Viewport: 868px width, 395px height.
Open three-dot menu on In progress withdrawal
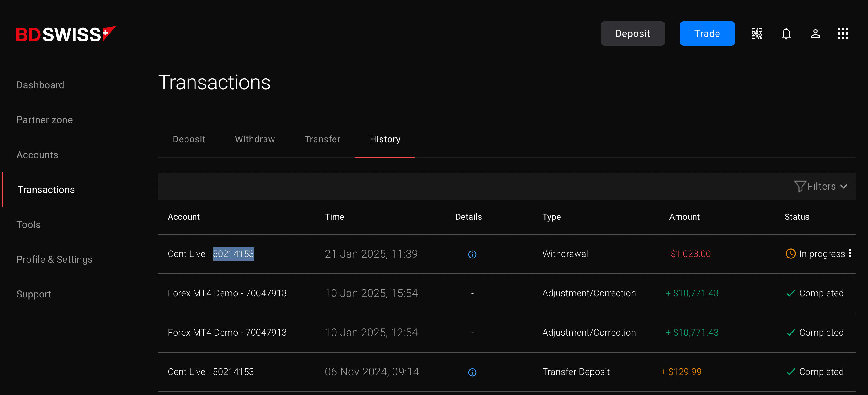coord(850,253)
